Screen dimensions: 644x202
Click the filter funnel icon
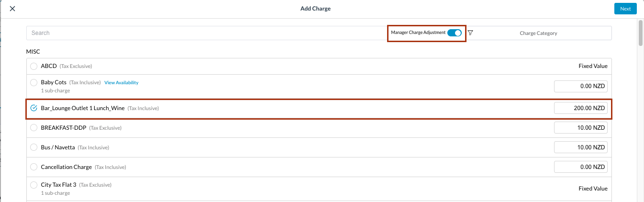click(470, 33)
